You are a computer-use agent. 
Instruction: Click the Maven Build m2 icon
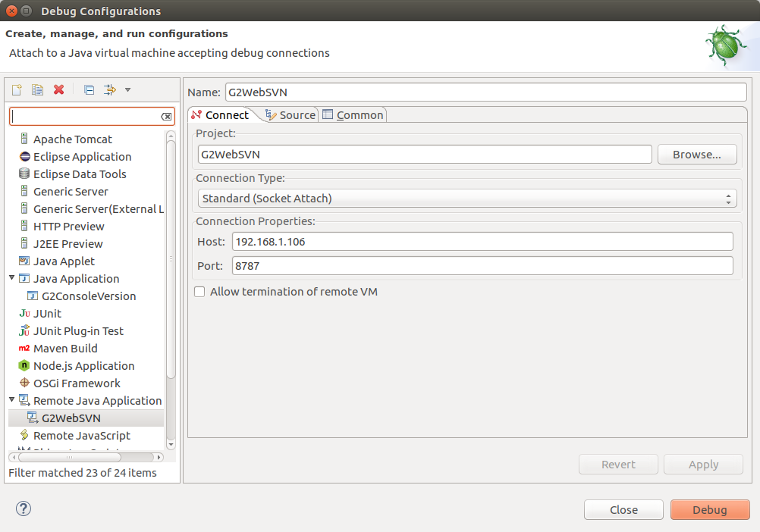click(24, 348)
